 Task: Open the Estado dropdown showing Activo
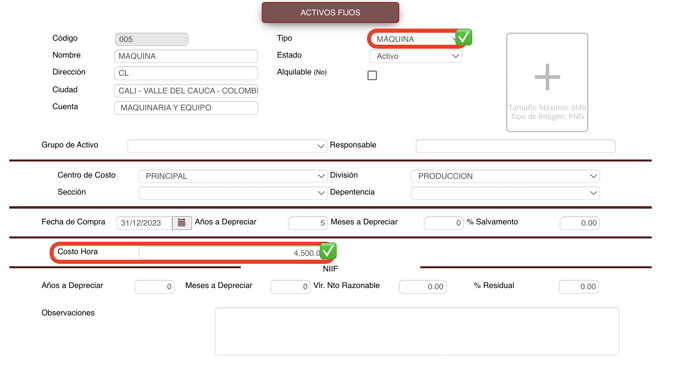coord(416,56)
